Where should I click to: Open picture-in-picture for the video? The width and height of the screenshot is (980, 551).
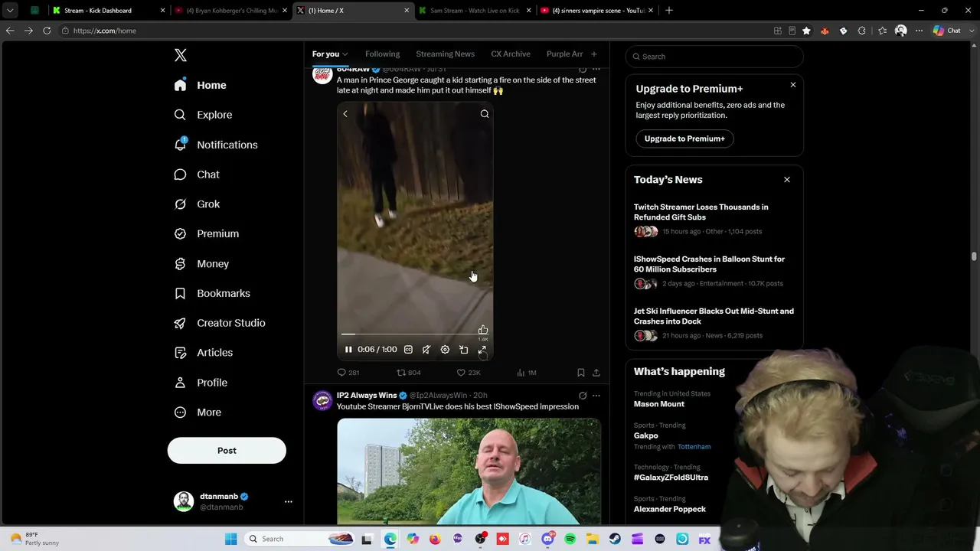point(463,350)
